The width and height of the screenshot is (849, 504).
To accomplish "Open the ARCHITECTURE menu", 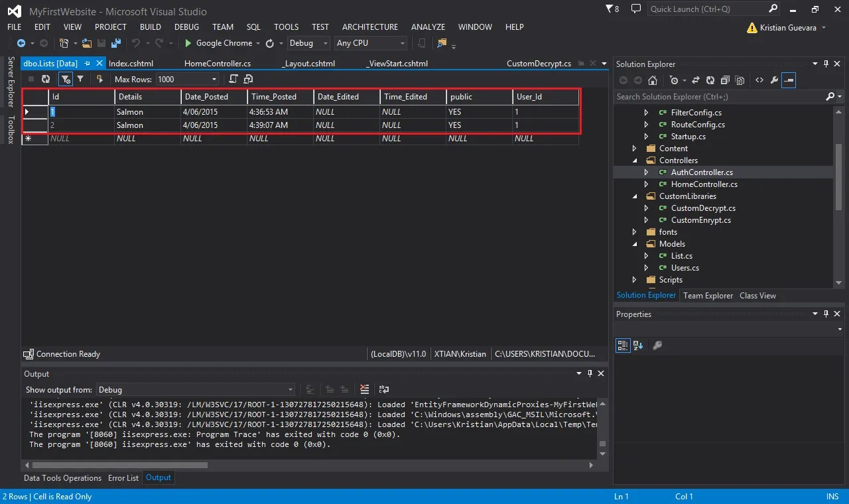I will click(x=370, y=27).
